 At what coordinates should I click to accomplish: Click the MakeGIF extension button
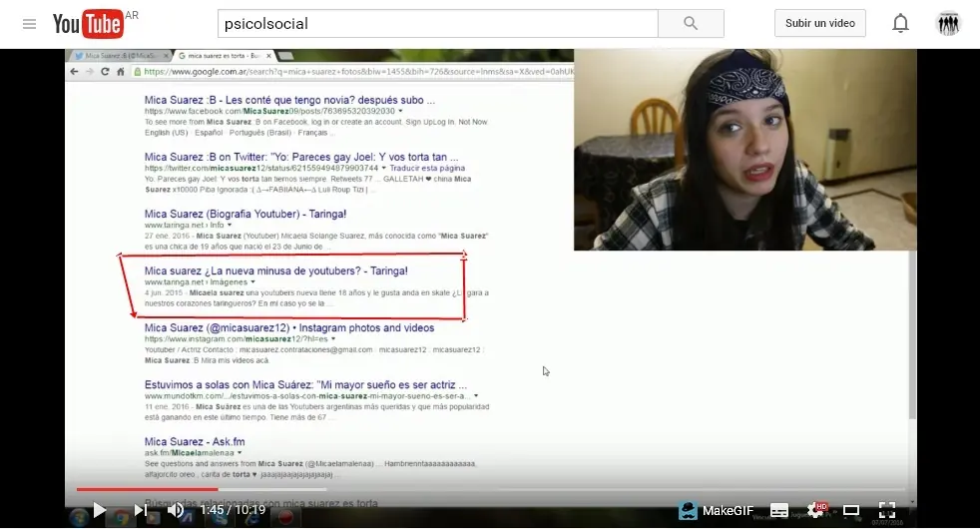(717, 511)
